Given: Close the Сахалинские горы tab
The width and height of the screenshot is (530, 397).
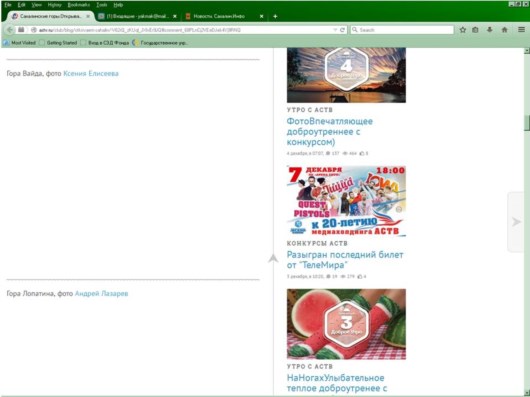Looking at the screenshot, I should pyautogui.click(x=88, y=16).
